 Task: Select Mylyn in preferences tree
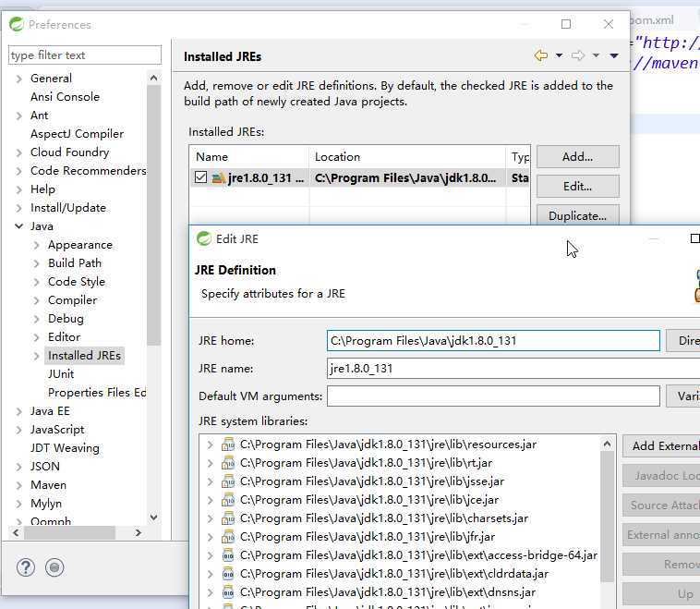[46, 504]
